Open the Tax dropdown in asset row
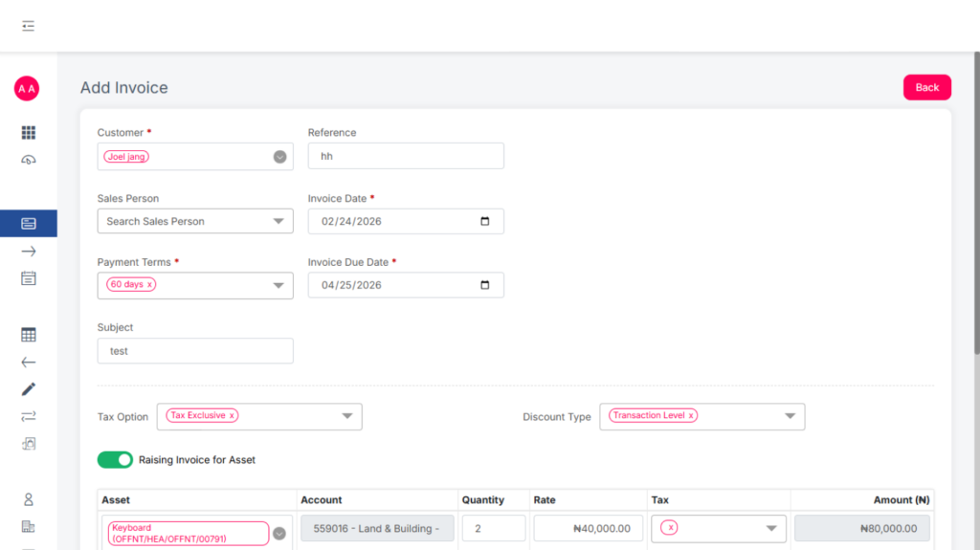The width and height of the screenshot is (980, 550). click(x=771, y=528)
